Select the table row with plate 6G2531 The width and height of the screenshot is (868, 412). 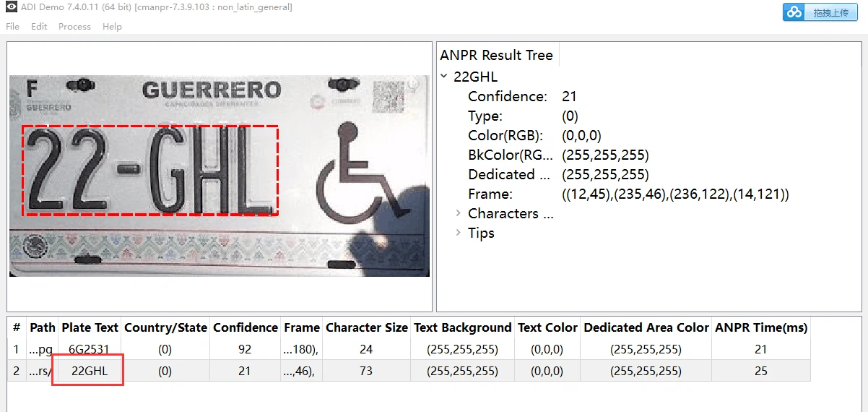pos(89,349)
